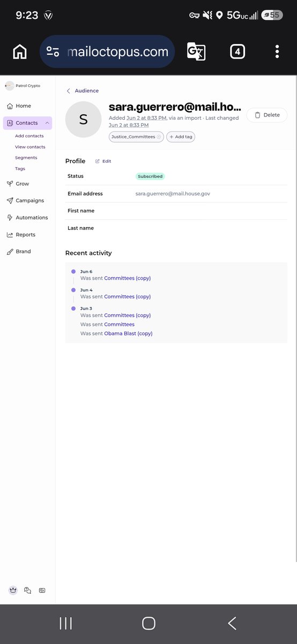Open Automations with lightning icon
The height and width of the screenshot is (644, 297).
(x=27, y=217)
